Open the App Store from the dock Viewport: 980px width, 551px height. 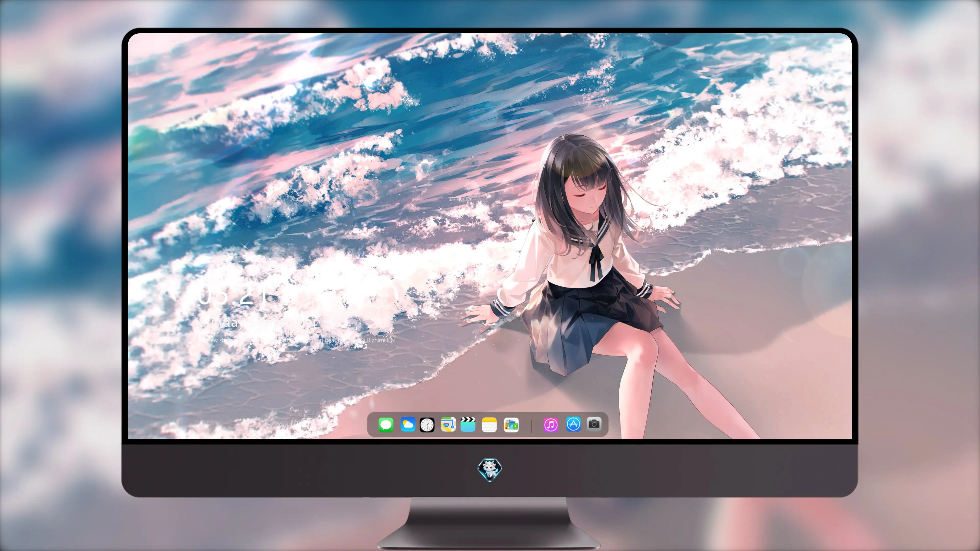pyautogui.click(x=573, y=424)
